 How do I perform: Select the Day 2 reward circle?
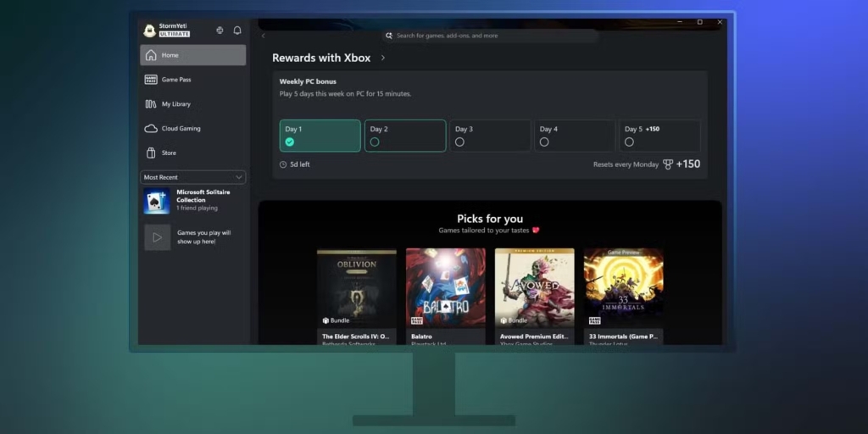click(x=375, y=142)
